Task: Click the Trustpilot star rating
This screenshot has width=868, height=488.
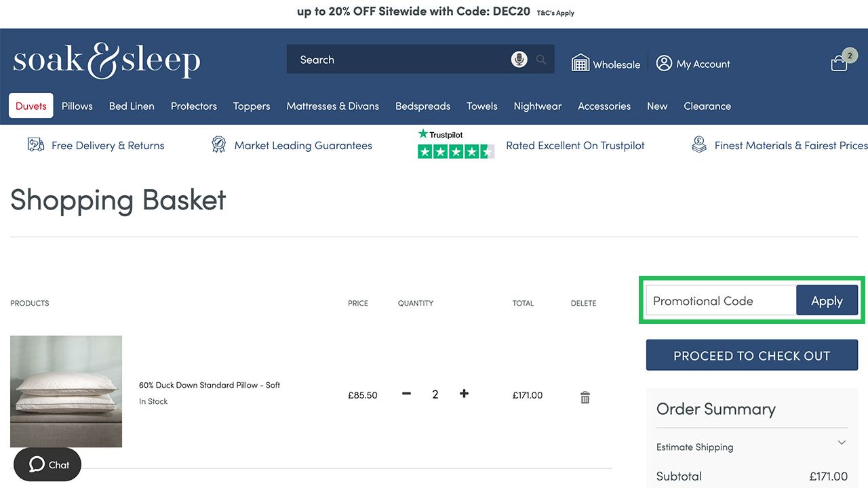Action: click(456, 152)
